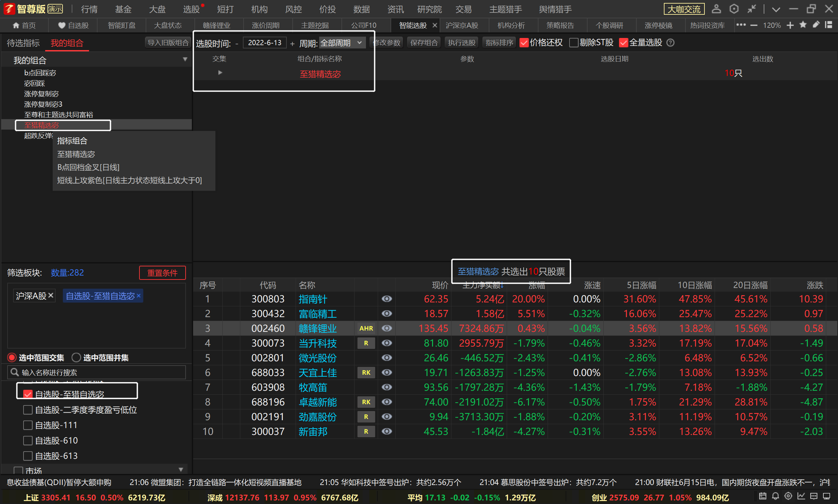
Task: Expand the 至猎精选 row triangle under 交集
Action: tap(220, 73)
